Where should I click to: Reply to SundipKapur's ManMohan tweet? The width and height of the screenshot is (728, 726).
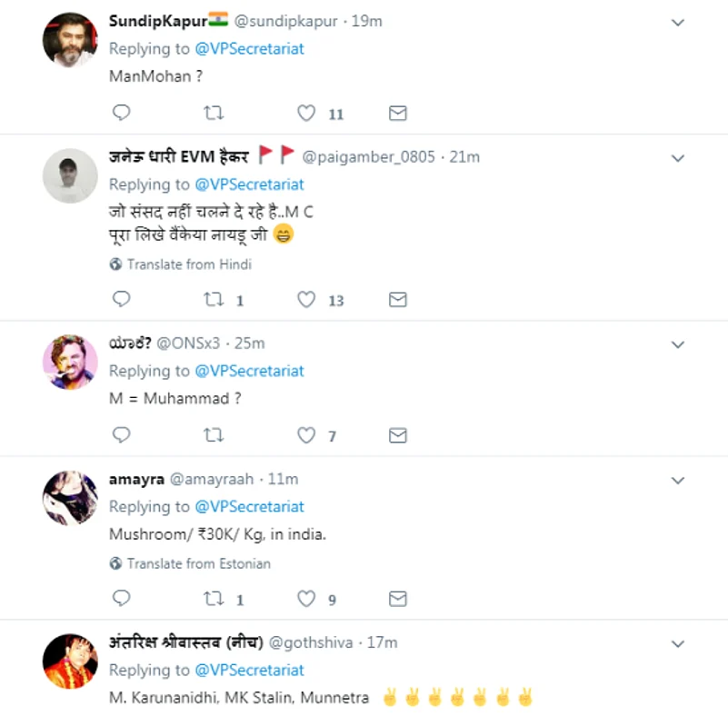pyautogui.click(x=121, y=113)
